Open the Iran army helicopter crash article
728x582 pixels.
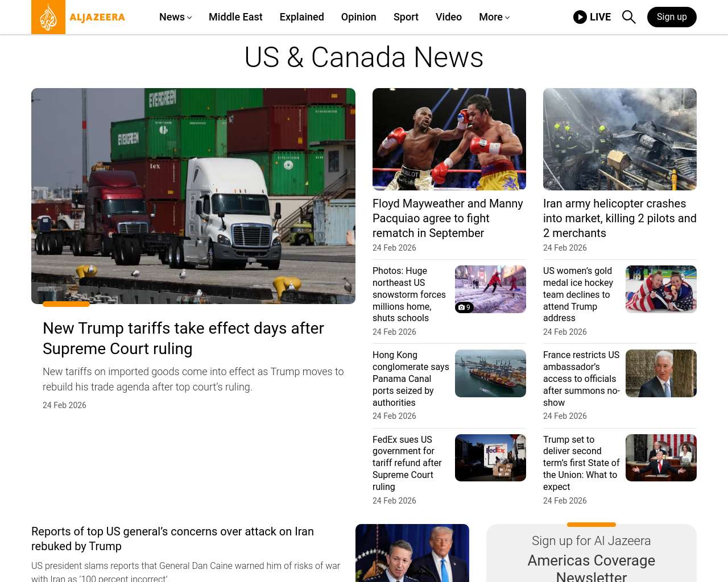point(619,218)
